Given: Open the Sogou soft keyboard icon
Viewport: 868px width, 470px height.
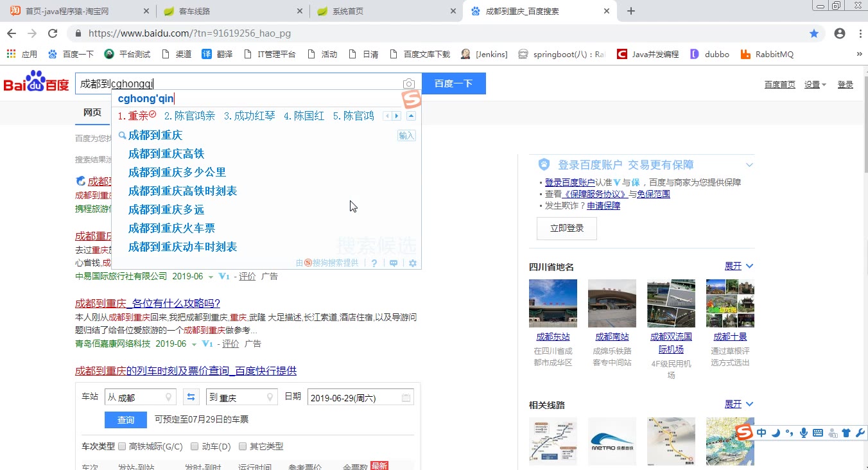Looking at the screenshot, I should point(818,433).
